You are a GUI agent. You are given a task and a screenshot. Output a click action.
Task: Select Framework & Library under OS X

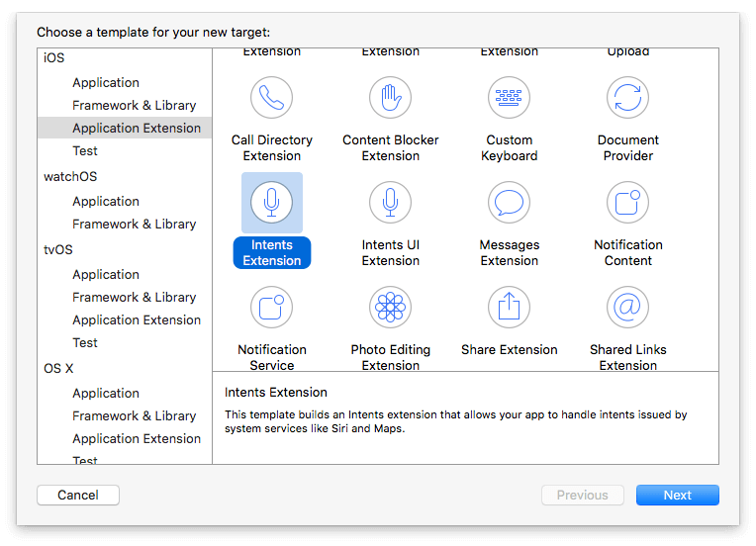pos(135,416)
